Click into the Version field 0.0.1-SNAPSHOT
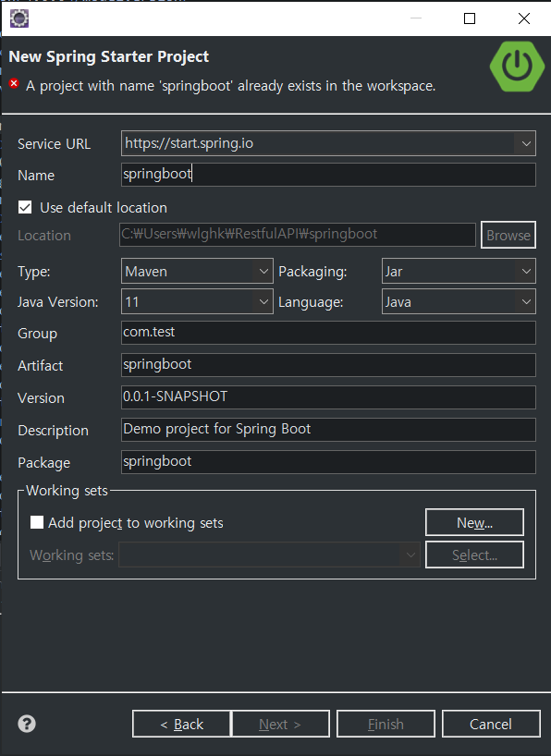Viewport: 551px width, 756px height. click(x=328, y=397)
